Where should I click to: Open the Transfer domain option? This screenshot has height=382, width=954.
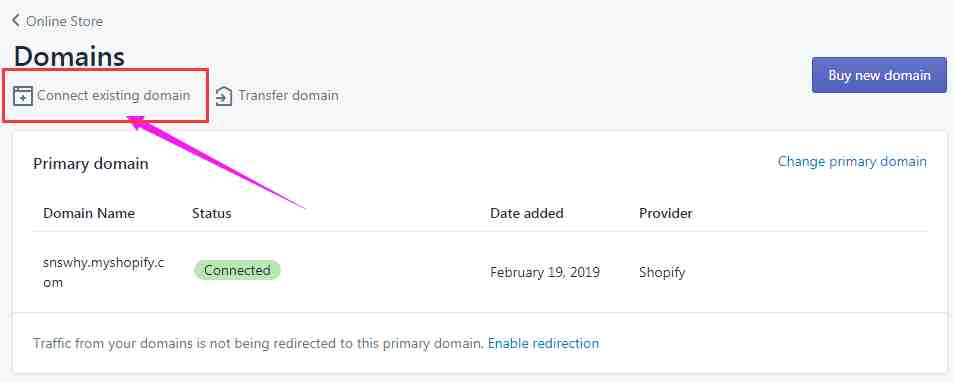288,96
